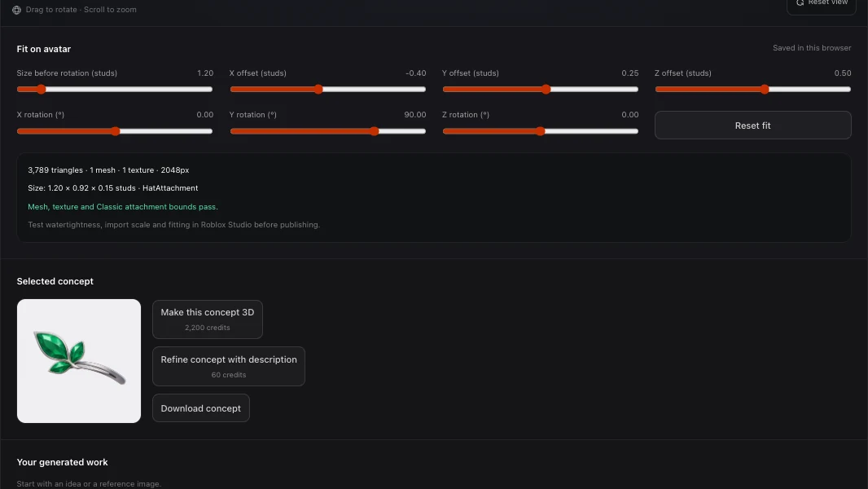Image resolution: width=868 pixels, height=489 pixels.
Task: Click the Download concept button
Action: [201, 408]
